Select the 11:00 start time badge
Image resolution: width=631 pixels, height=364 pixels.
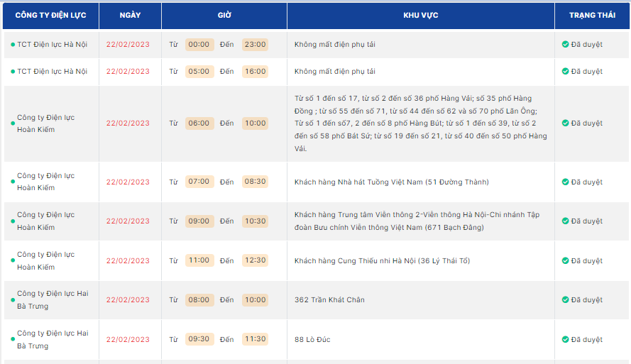point(199,260)
